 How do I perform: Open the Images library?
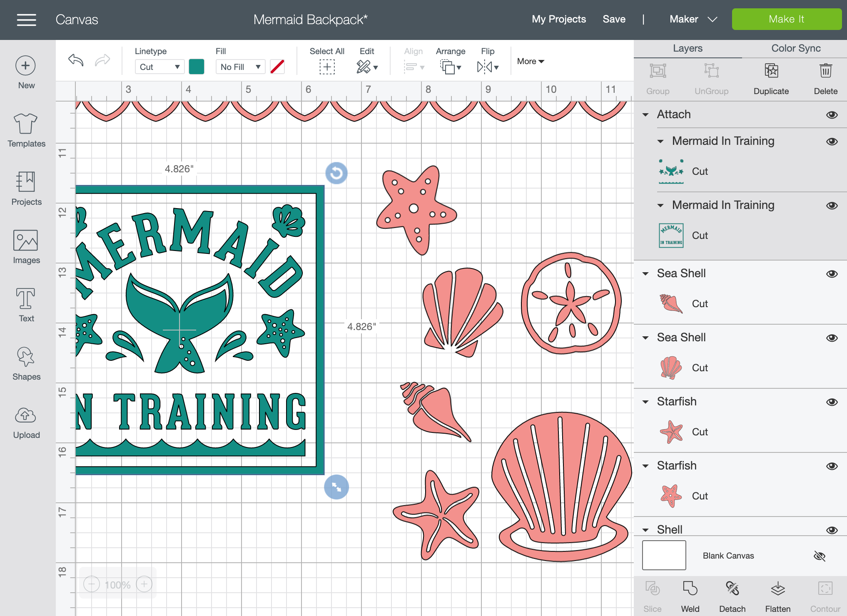tap(26, 247)
